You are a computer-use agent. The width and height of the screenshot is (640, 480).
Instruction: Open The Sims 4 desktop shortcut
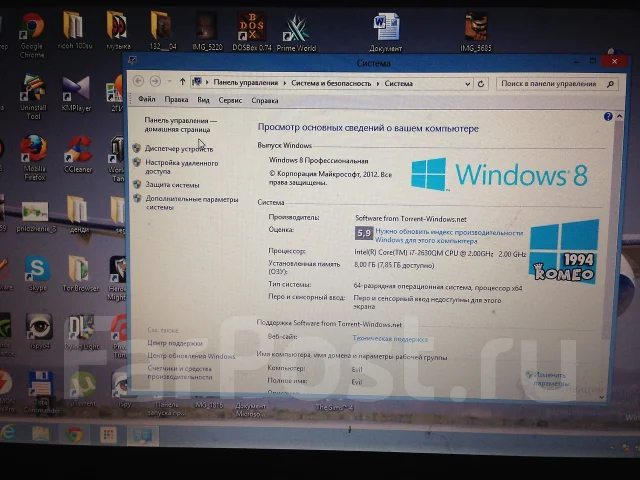[334, 407]
